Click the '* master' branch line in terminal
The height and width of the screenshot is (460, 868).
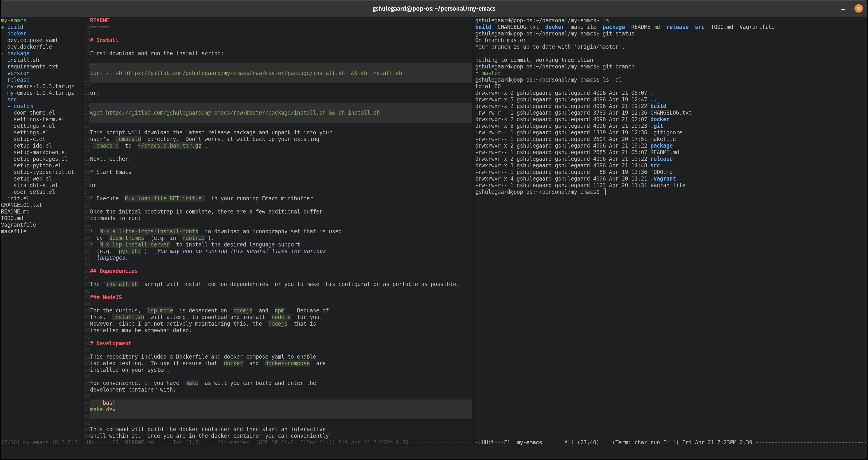pyautogui.click(x=488, y=73)
